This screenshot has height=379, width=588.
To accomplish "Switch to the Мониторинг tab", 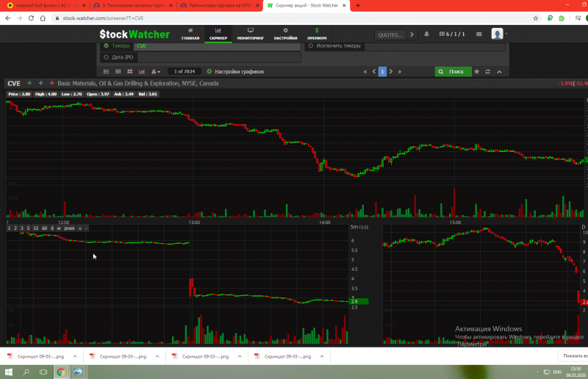I will click(x=250, y=34).
